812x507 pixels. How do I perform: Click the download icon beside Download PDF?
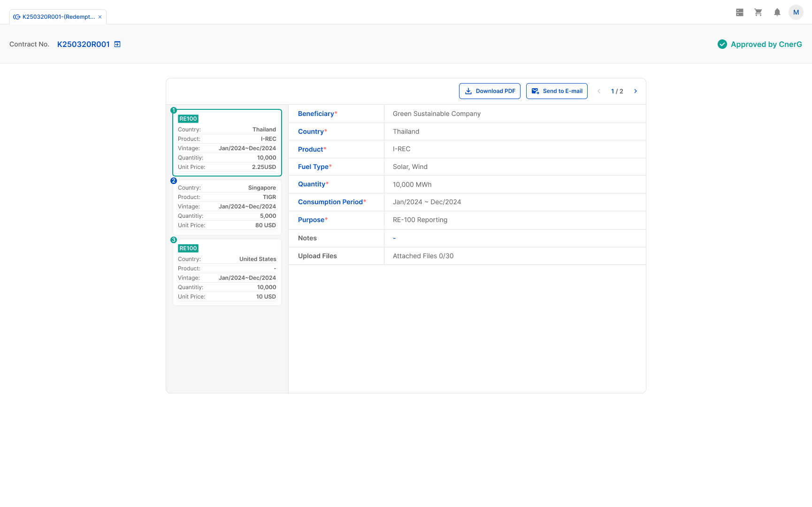click(468, 91)
